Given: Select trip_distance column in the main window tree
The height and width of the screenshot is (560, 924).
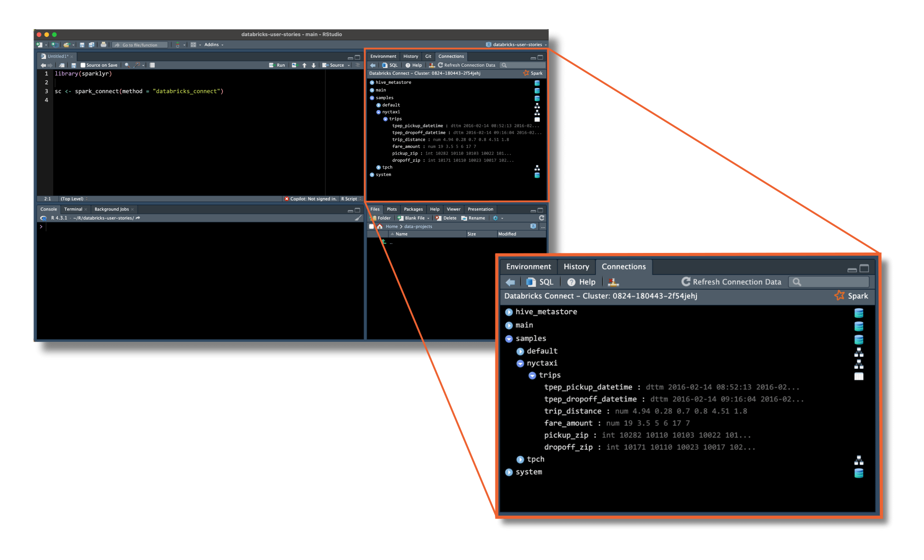Looking at the screenshot, I should click(408, 140).
